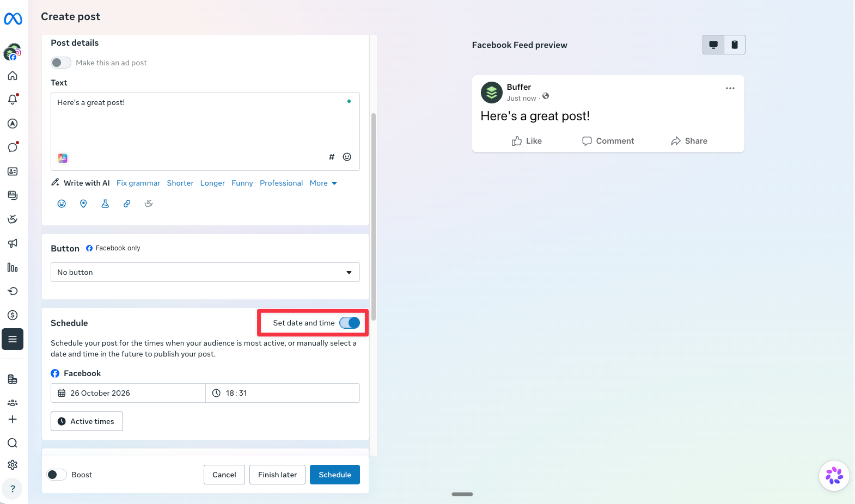This screenshot has width=855, height=504.
Task: Open the No button dropdown
Action: point(205,272)
